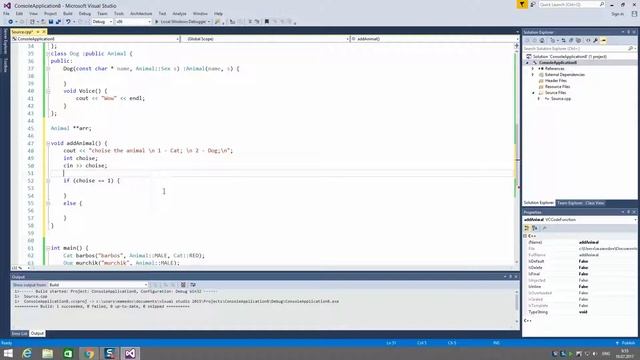Click the Sign in link

pyautogui.click(x=618, y=14)
